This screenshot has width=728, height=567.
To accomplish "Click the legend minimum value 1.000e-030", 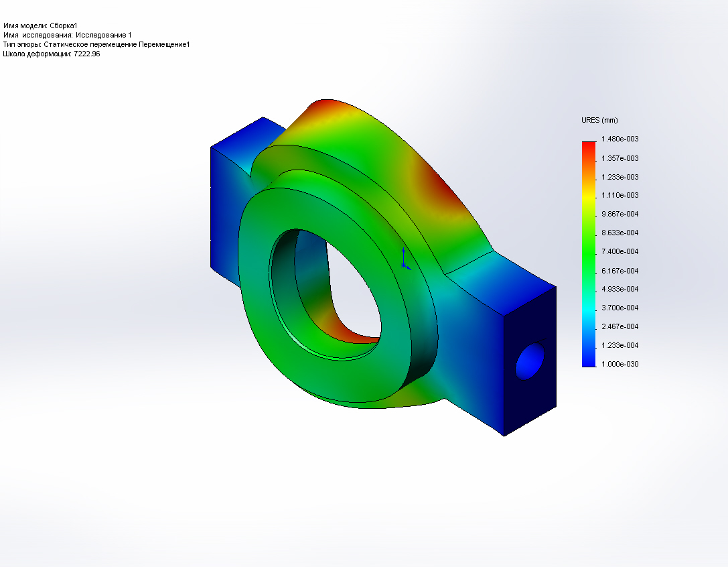I will 620,364.
